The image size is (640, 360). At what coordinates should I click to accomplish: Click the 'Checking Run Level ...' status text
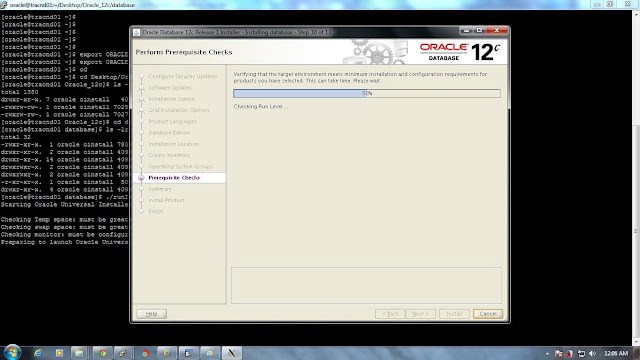[261, 107]
